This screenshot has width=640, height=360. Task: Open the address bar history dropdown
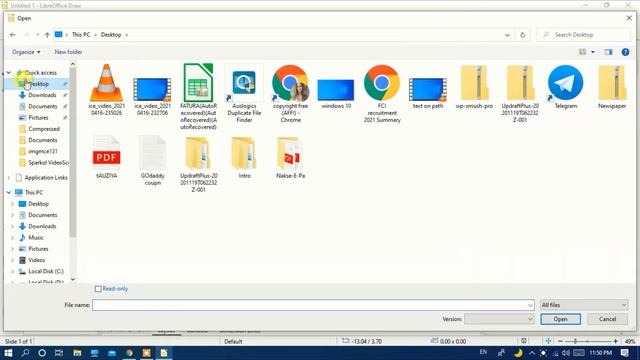[x=507, y=35]
